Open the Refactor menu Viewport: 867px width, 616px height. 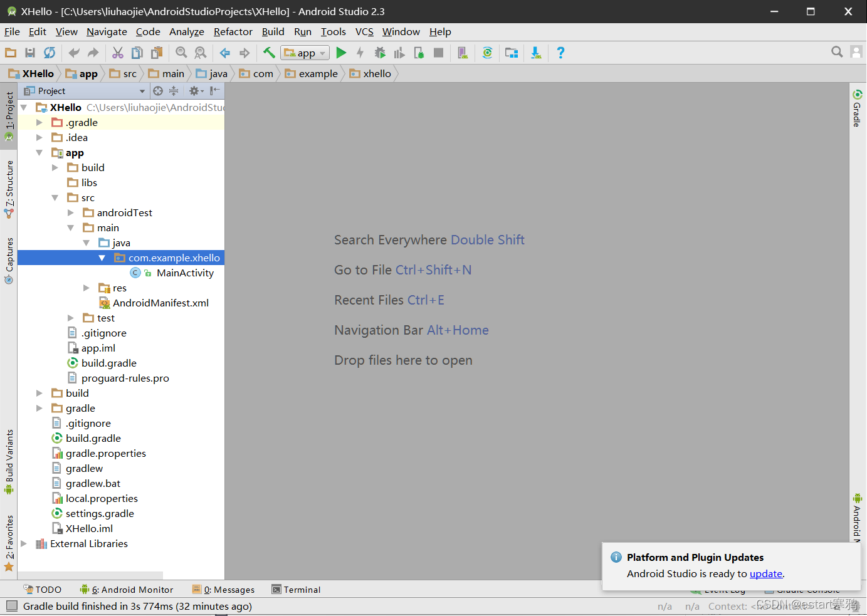tap(233, 31)
